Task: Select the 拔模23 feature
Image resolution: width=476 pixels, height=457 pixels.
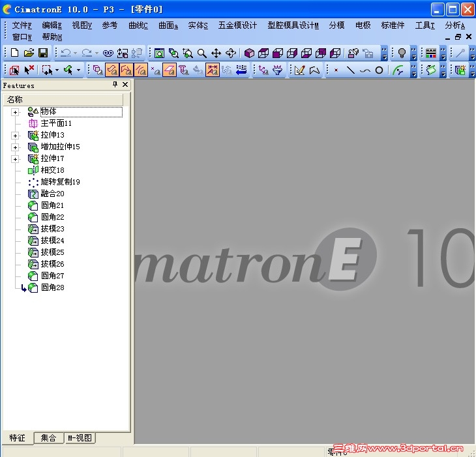Action: [53, 229]
